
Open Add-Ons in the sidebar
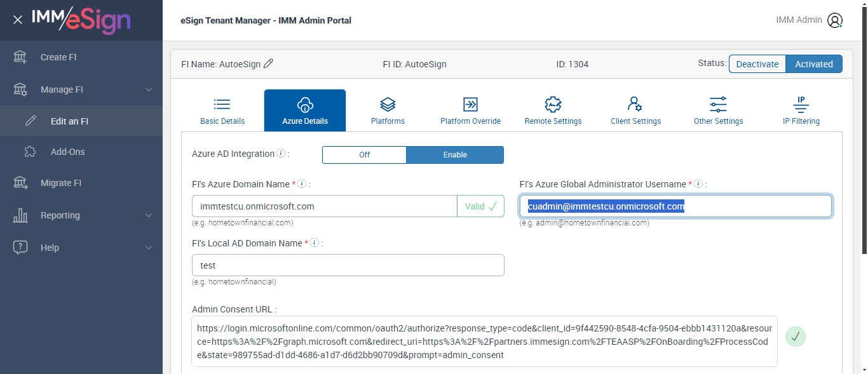(81, 152)
